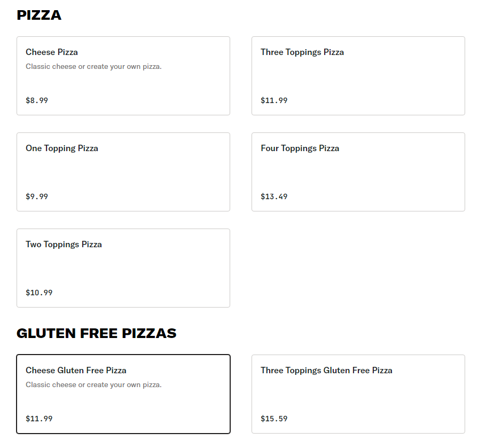Choose the One Topping Pizza item
The height and width of the screenshot is (448, 502).
(123, 172)
